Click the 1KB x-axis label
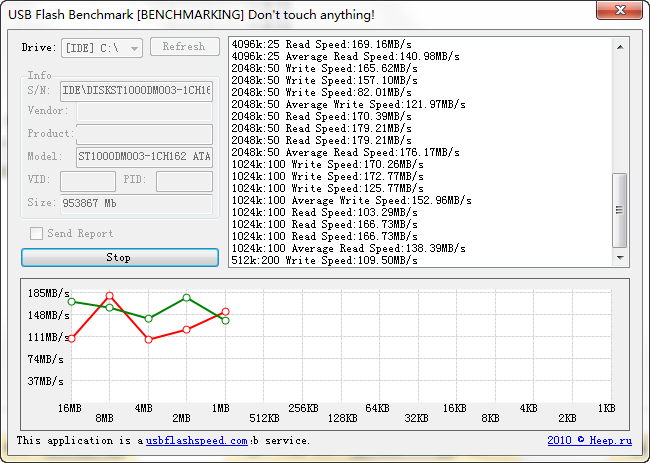650x463 pixels. (x=606, y=408)
